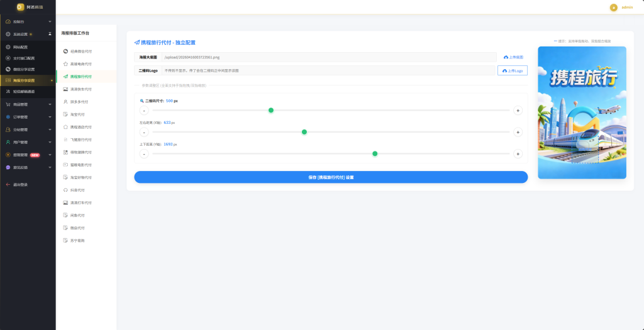The width and height of the screenshot is (644, 330).
Task: Click the 拼多多代付 person icon
Action: pyautogui.click(x=65, y=102)
